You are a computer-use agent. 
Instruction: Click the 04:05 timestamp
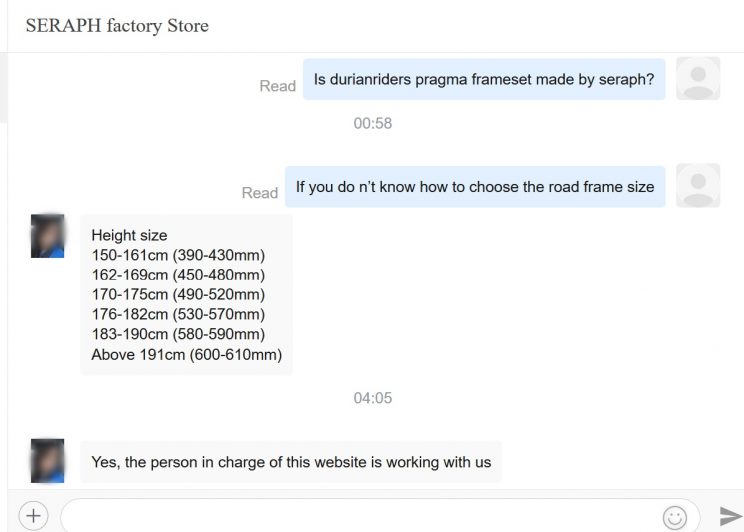click(x=373, y=398)
